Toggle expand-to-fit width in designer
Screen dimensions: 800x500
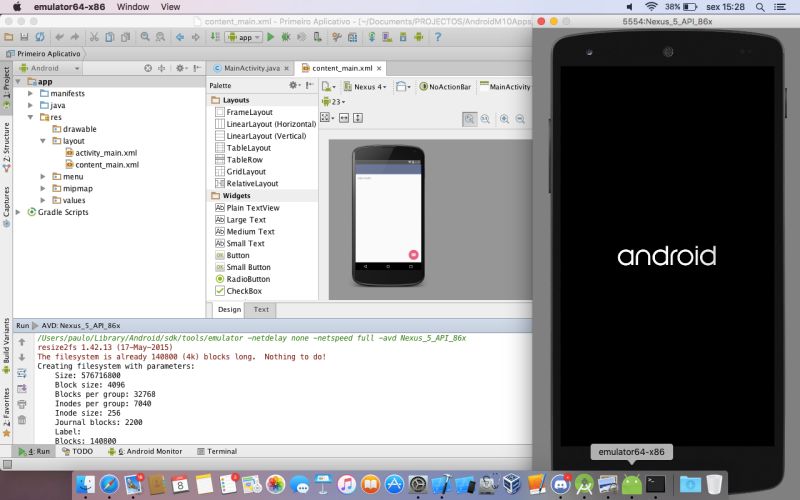pyautogui.click(x=344, y=118)
